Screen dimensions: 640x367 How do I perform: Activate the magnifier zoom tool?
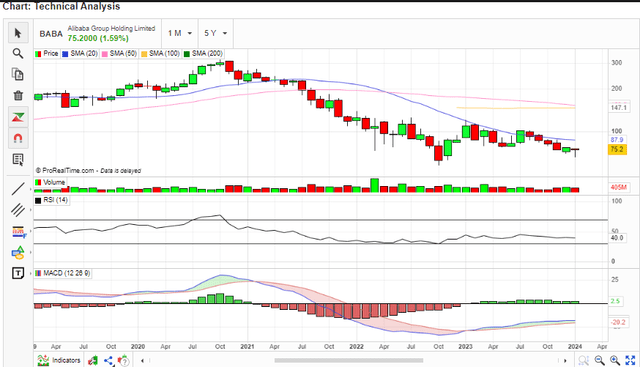click(18, 53)
